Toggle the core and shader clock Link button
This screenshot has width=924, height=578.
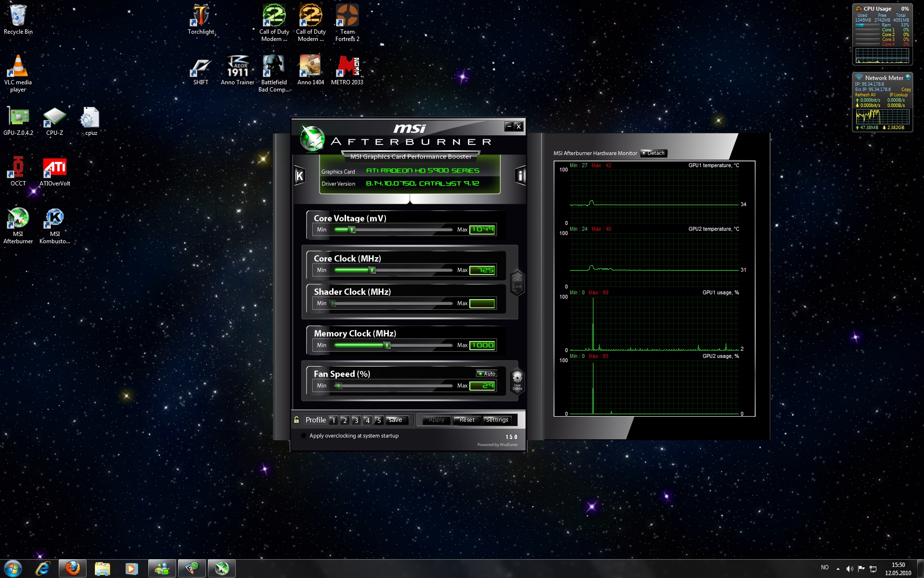(517, 282)
